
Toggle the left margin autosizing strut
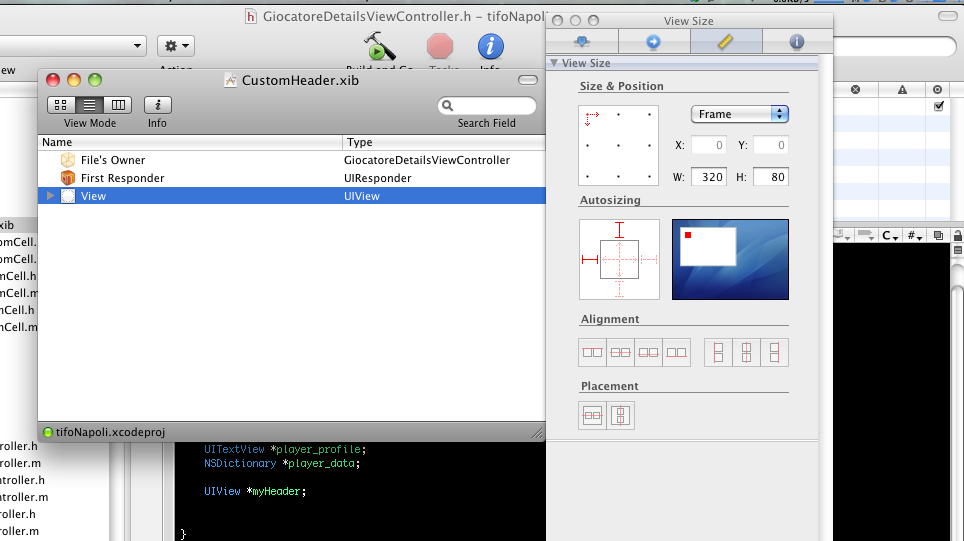(x=588, y=260)
